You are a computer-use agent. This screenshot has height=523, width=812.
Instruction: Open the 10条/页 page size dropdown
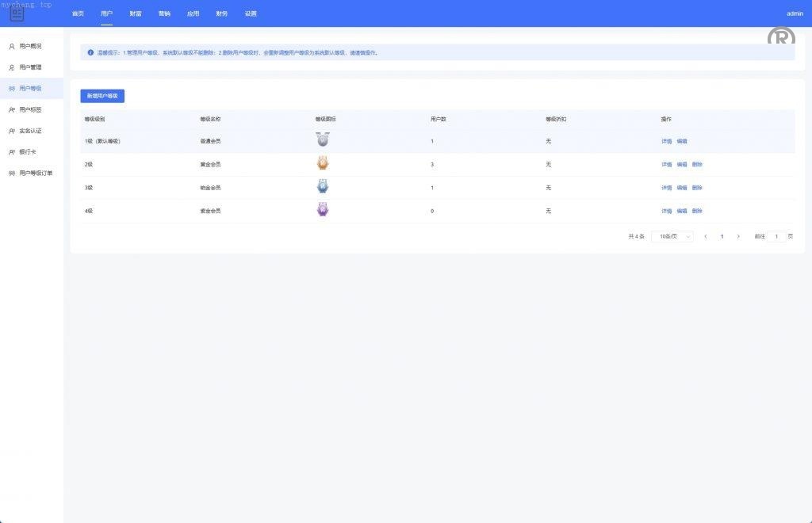pos(672,236)
